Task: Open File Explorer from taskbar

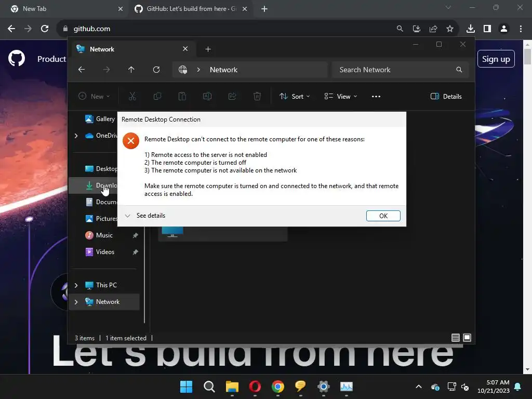Action: 232,387
